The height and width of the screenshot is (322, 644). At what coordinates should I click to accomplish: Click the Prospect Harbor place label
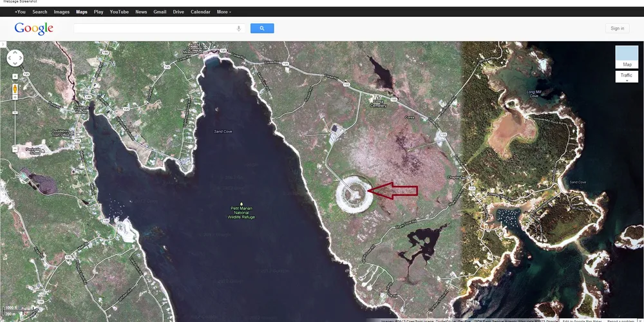(81, 109)
